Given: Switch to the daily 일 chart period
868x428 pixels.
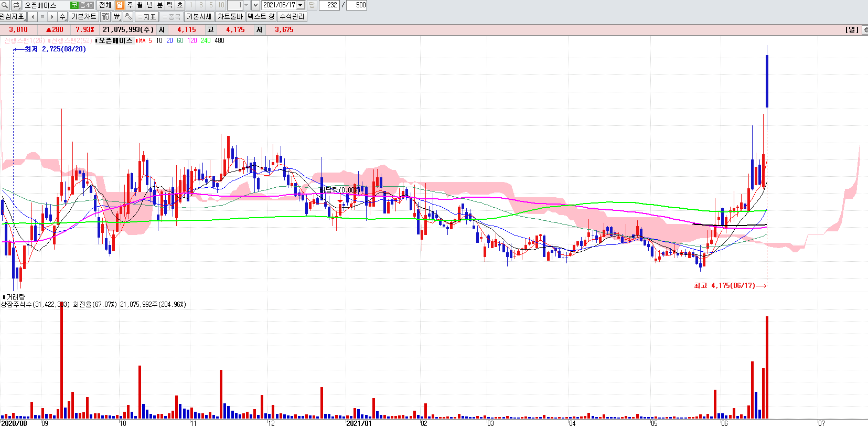Looking at the screenshot, I should click(x=120, y=5).
